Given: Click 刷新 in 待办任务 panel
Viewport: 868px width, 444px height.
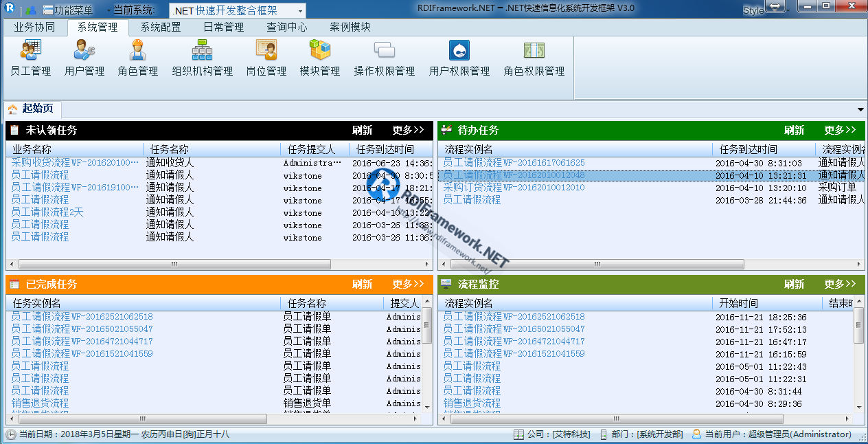Looking at the screenshot, I should 794,130.
